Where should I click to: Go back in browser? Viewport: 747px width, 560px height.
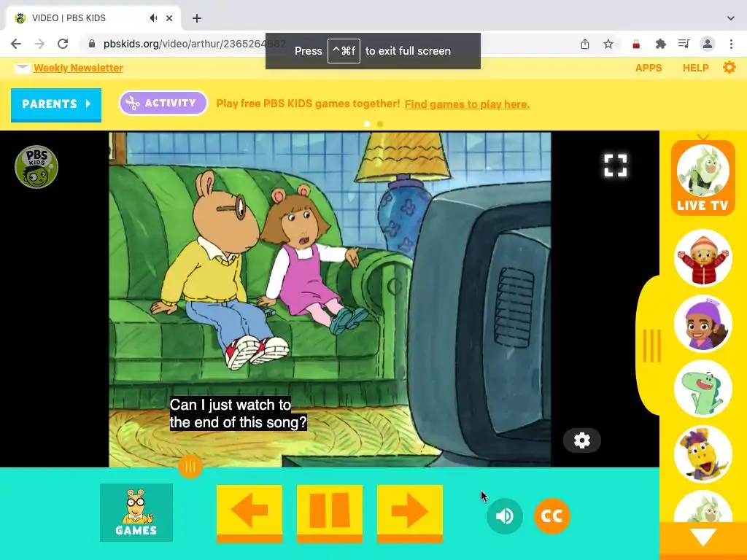16,44
